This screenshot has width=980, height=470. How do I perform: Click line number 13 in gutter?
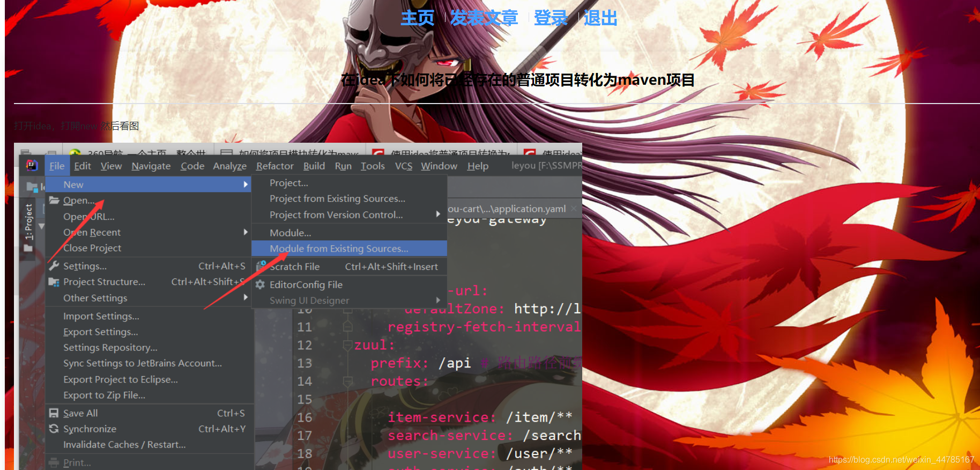point(305,363)
